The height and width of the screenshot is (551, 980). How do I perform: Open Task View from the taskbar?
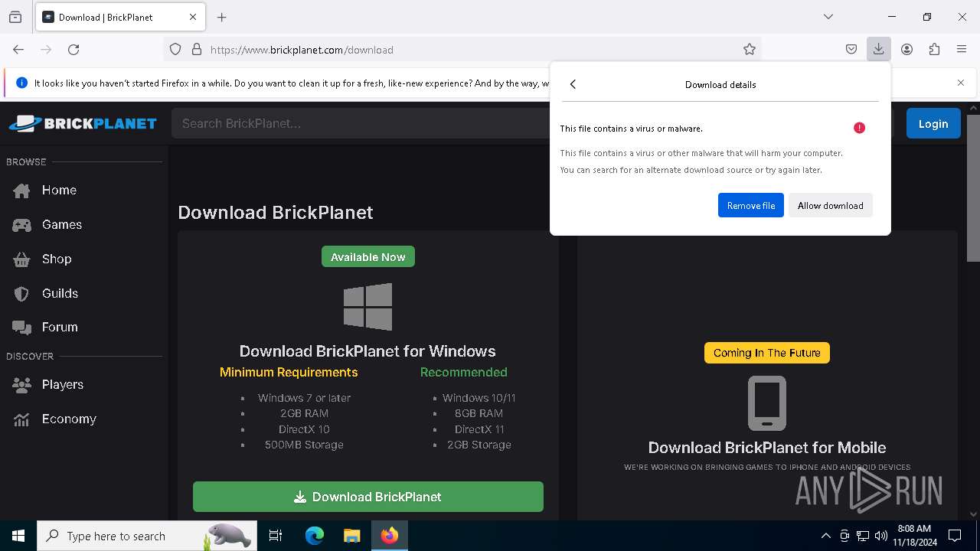(x=276, y=536)
